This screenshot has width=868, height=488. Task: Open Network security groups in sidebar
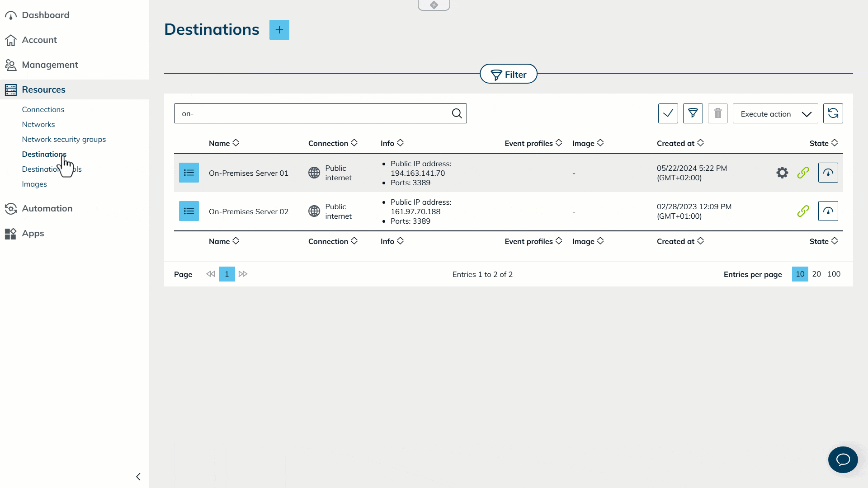pyautogui.click(x=64, y=139)
